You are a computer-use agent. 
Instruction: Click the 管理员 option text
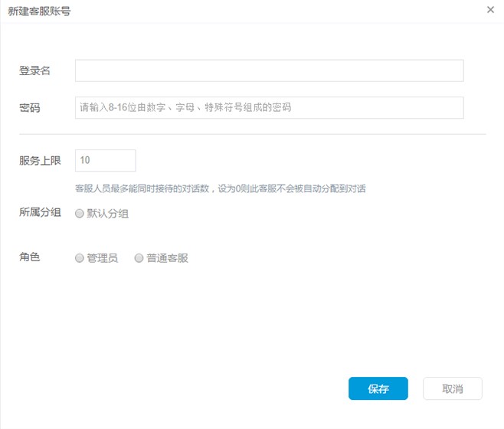tap(102, 258)
